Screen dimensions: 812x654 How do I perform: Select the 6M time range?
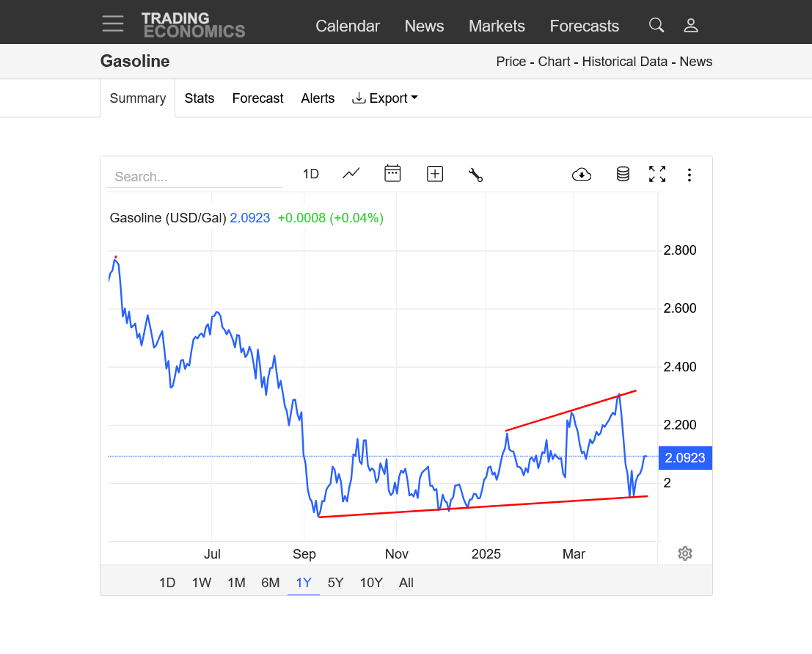point(271,583)
